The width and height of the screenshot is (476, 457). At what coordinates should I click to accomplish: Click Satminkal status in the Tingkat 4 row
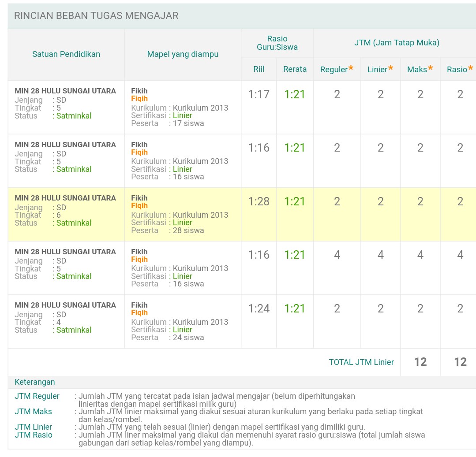tap(74, 330)
